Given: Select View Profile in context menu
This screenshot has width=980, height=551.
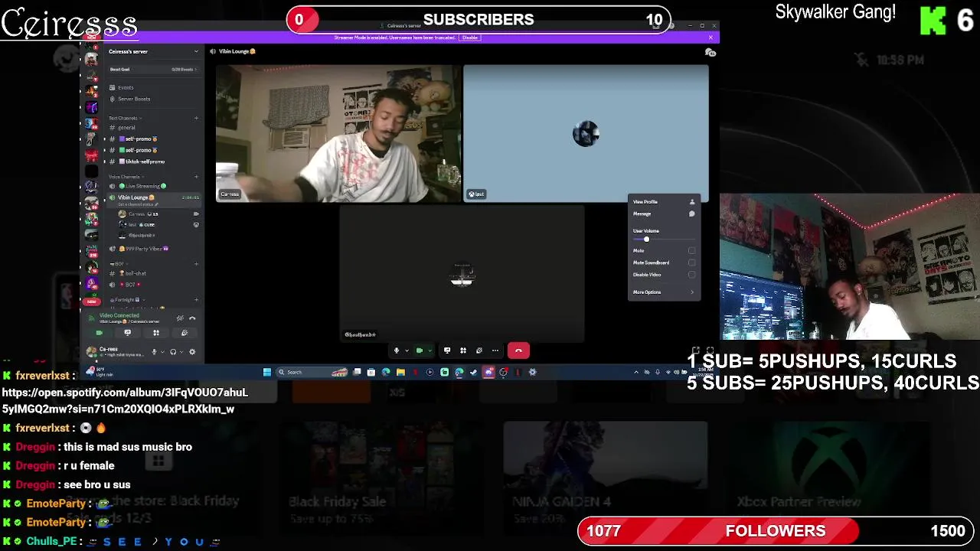Looking at the screenshot, I should coord(664,202).
